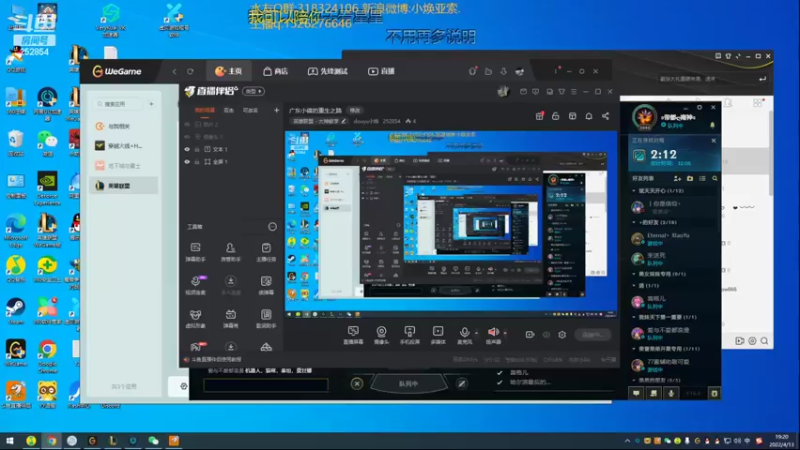Image resolution: width=800 pixels, height=450 pixels.
Task: Open the microphone volume dropdown arrow
Action: [476, 333]
